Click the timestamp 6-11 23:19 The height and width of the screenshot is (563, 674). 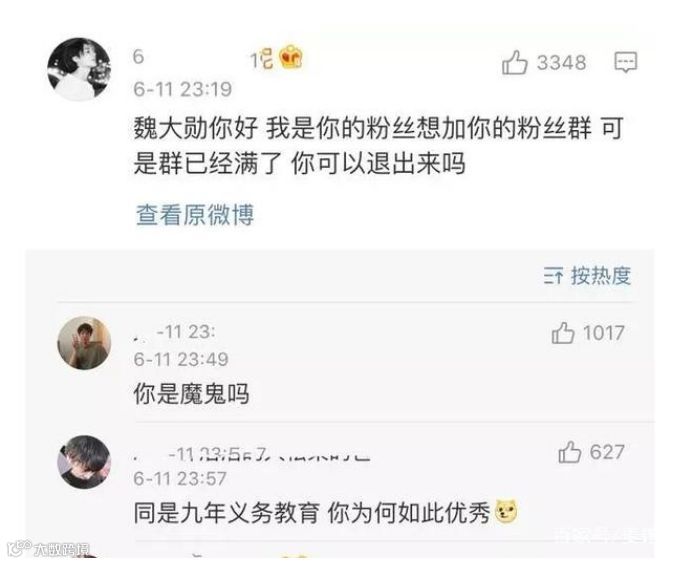click(x=183, y=89)
